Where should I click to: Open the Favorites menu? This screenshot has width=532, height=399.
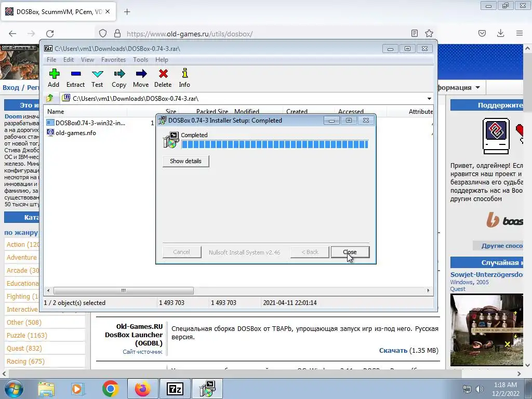(x=113, y=60)
